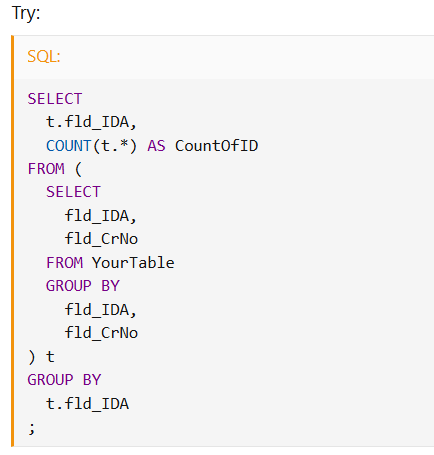Click the orange SQL: code block label
The image size is (434, 455).
pyautogui.click(x=44, y=56)
